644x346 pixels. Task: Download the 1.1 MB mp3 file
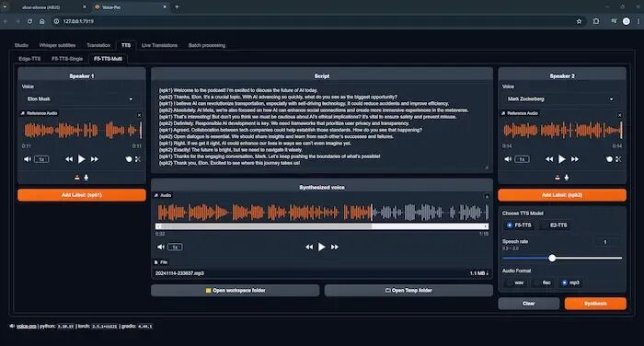479,273
